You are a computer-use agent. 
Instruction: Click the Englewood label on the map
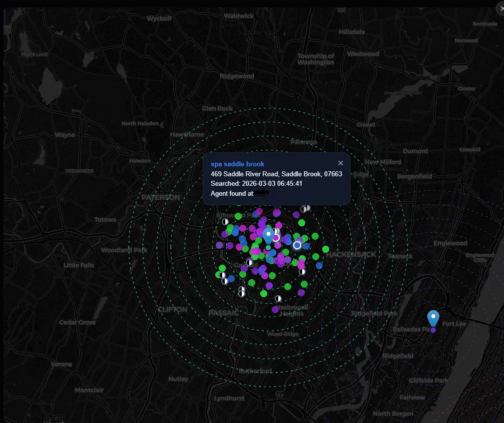[x=450, y=243]
